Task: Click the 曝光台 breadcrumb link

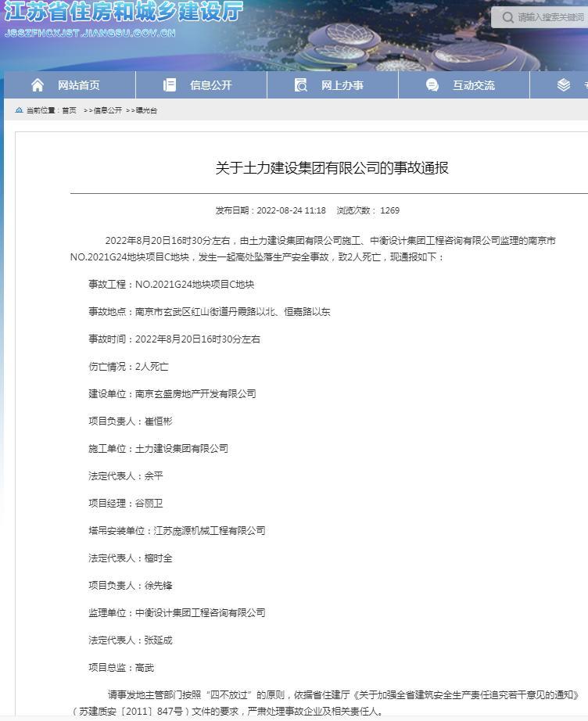Action: click(147, 110)
